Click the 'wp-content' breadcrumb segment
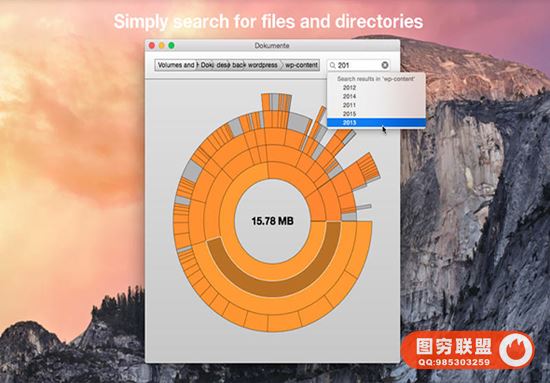The image size is (550, 383). tap(301, 65)
